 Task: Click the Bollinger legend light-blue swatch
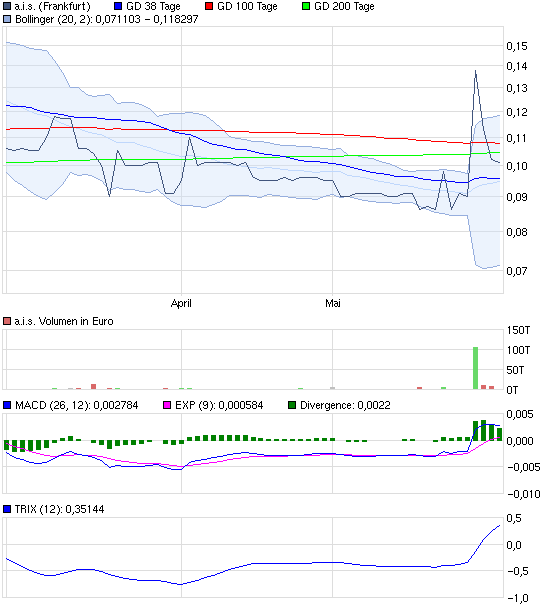[x=7, y=19]
